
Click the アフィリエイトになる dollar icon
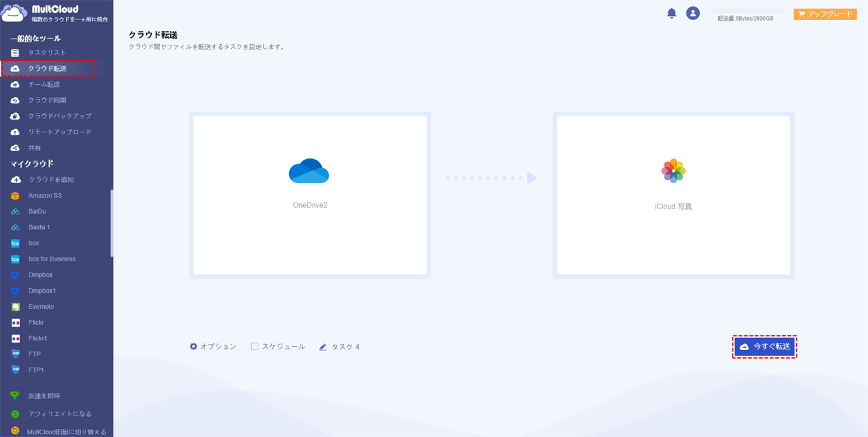tap(15, 414)
